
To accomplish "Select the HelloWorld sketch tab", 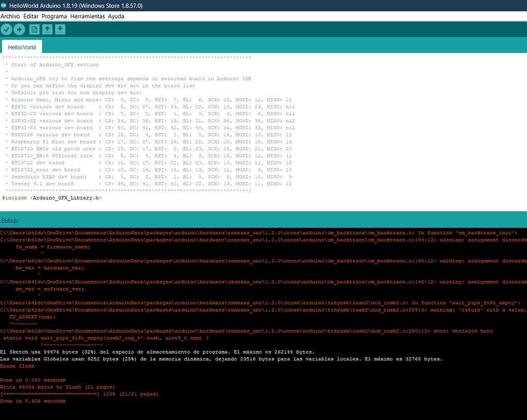I will click(x=22, y=47).
